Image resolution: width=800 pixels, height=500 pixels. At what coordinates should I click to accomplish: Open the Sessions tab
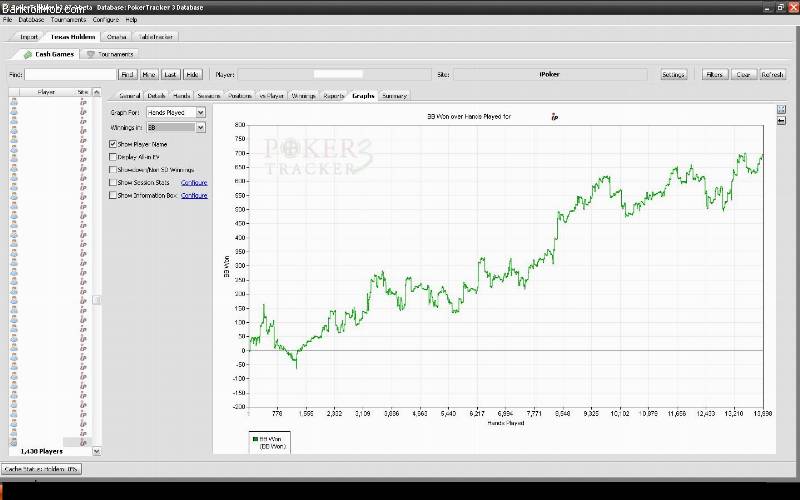point(209,96)
